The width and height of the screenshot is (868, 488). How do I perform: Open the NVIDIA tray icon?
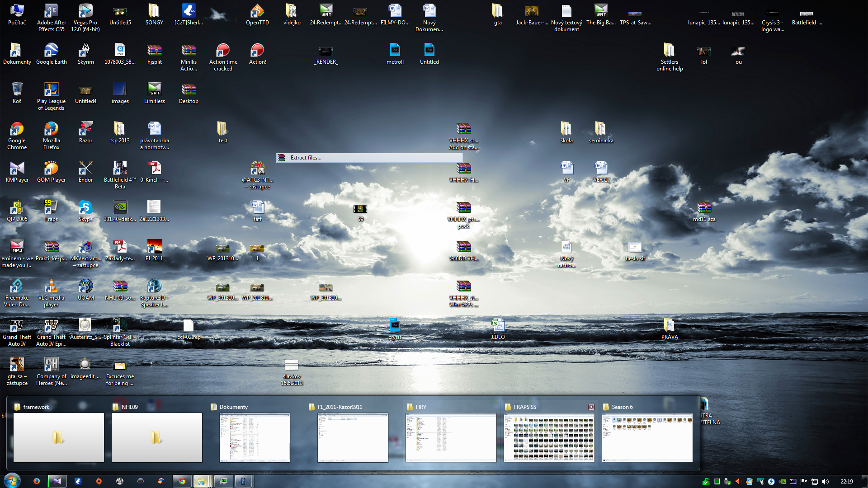click(x=782, y=482)
